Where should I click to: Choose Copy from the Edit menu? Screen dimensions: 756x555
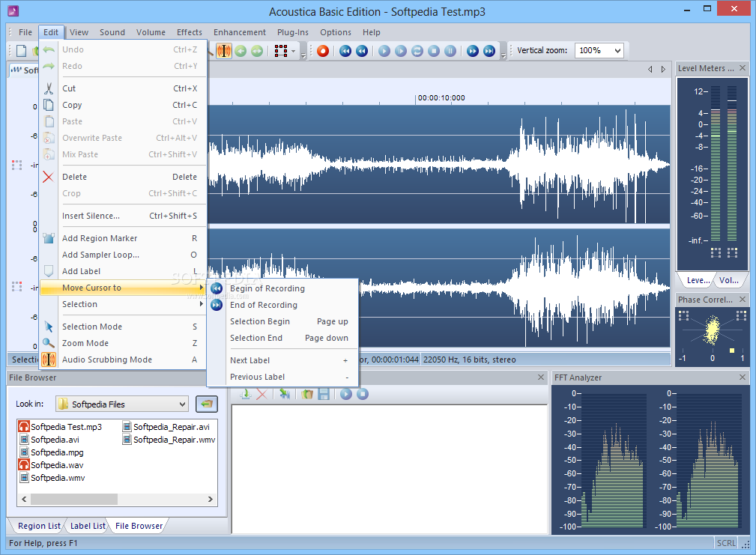click(123, 105)
